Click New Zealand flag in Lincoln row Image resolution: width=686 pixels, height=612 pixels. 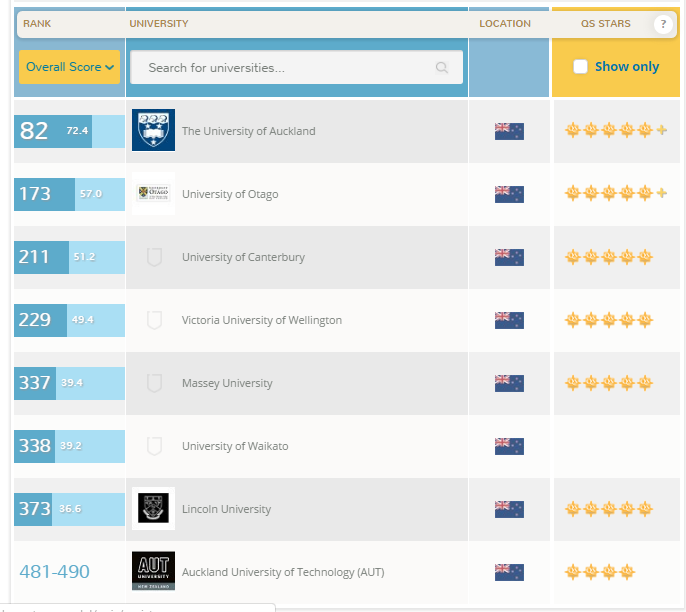point(509,509)
